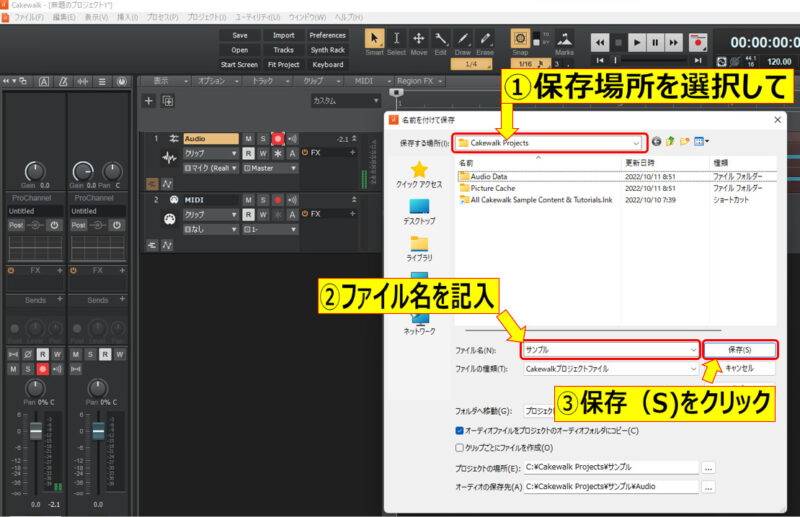This screenshot has width=800, height=517.
Task: Open the track view custom preset dropdown
Action: point(345,101)
